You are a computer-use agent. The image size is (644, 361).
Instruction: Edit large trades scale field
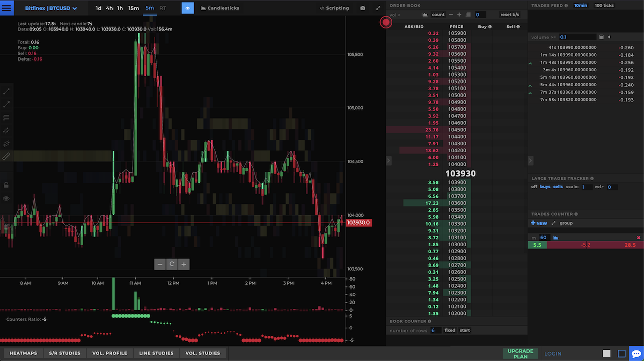click(x=586, y=187)
